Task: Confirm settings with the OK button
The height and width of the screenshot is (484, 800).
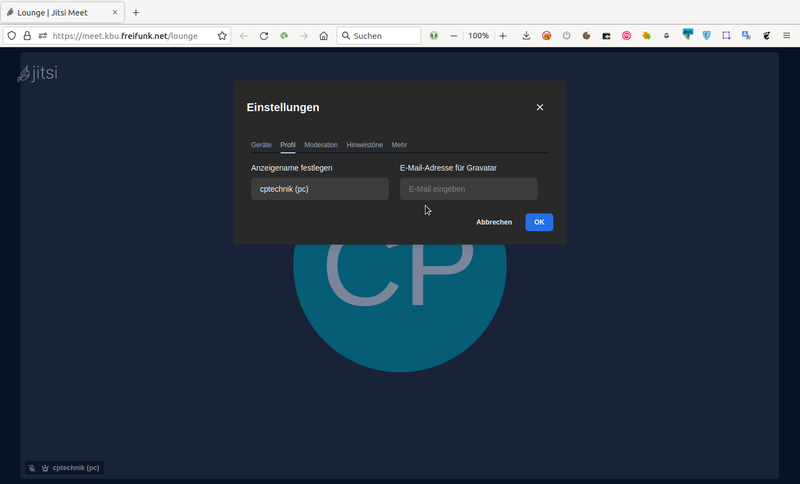Action: tap(539, 222)
